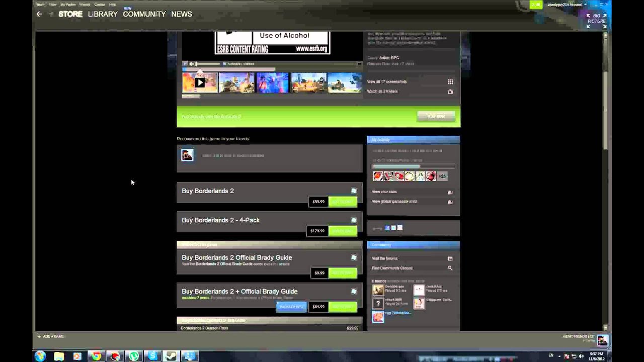Expand the trailer to fullscreen

[359, 64]
